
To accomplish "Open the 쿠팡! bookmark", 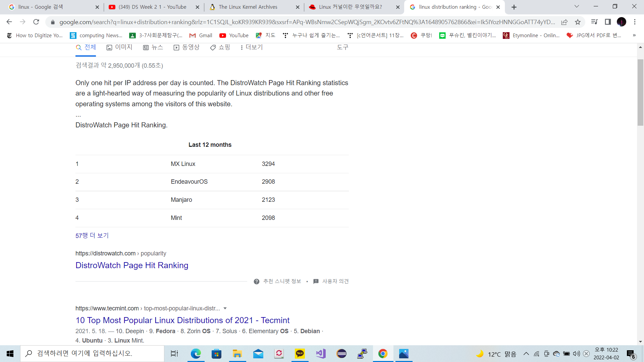I will [x=421, y=36].
